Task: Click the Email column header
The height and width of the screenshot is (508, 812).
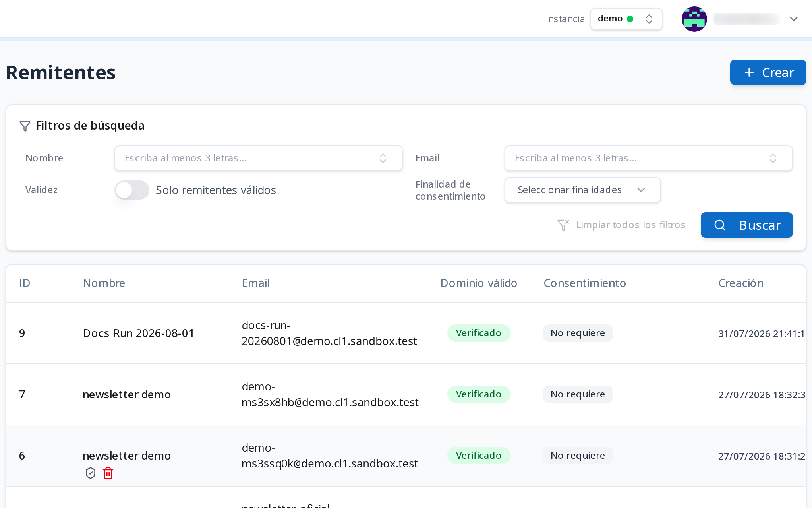Action: tap(255, 283)
